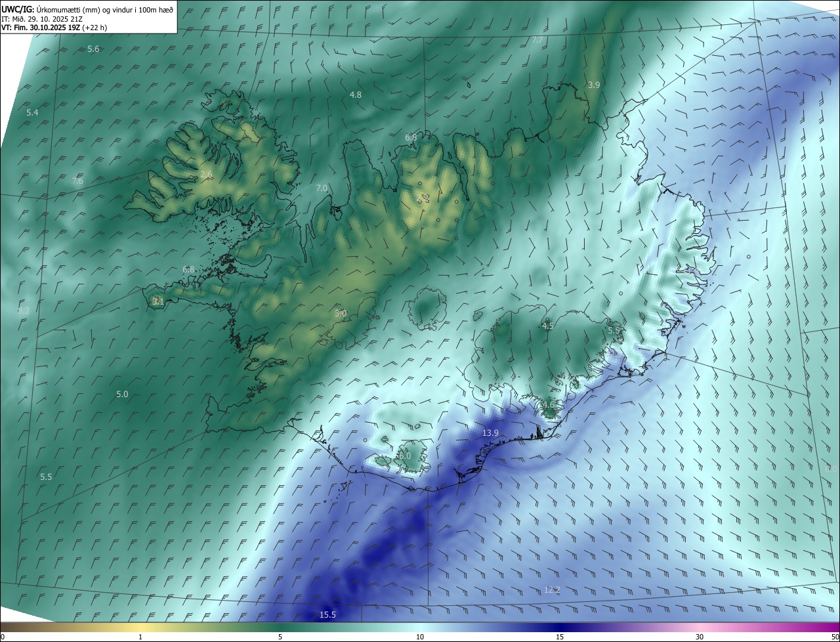Screen dimensions: 840x642
Task: Click the 4.8 value label
Action: point(356,95)
